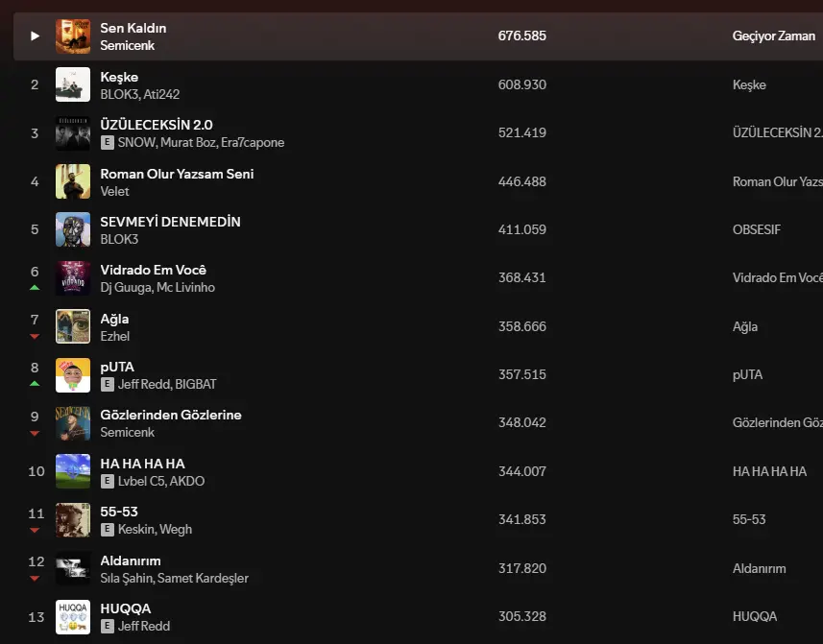Open song title ÜZÜLECEKSİN 2.0

click(157, 125)
